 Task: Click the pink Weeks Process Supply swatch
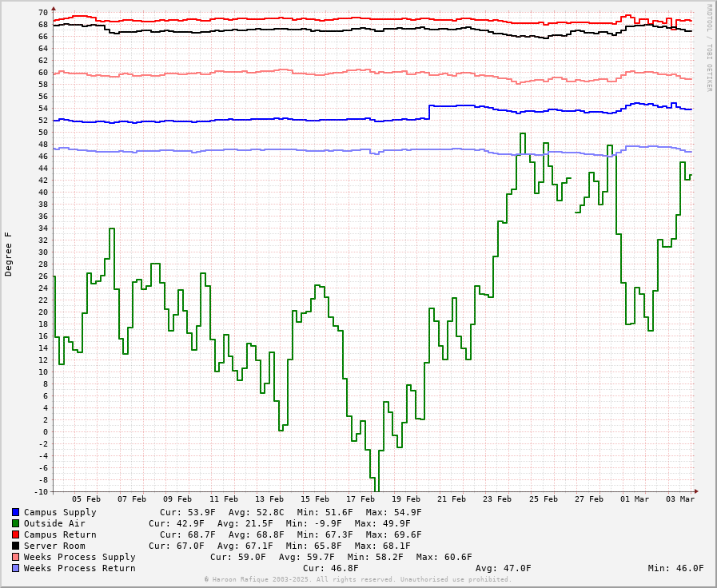15,557
